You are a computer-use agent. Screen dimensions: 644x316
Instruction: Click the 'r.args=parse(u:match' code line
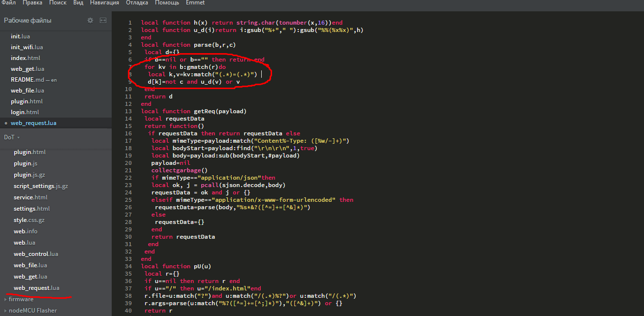click(x=243, y=303)
